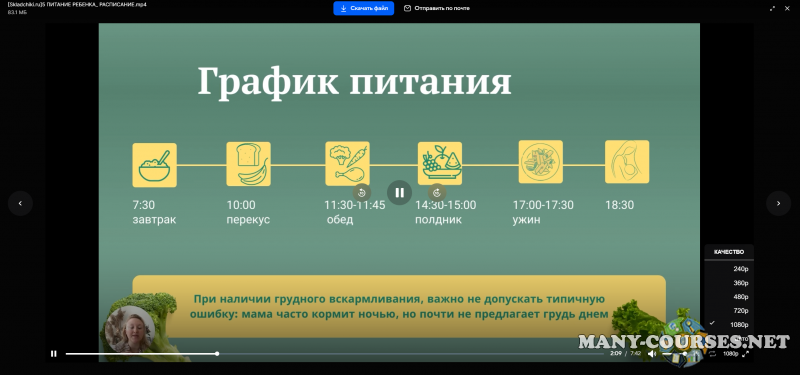Choose 720p in quality menu
The height and width of the screenshot is (375, 800).
[729, 310]
